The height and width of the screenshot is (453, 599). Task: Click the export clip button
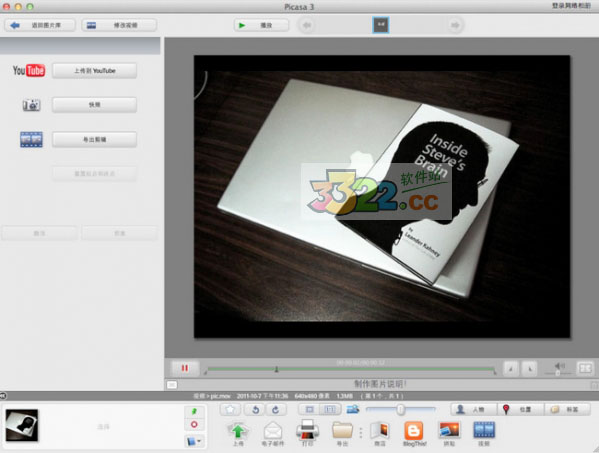click(x=94, y=139)
